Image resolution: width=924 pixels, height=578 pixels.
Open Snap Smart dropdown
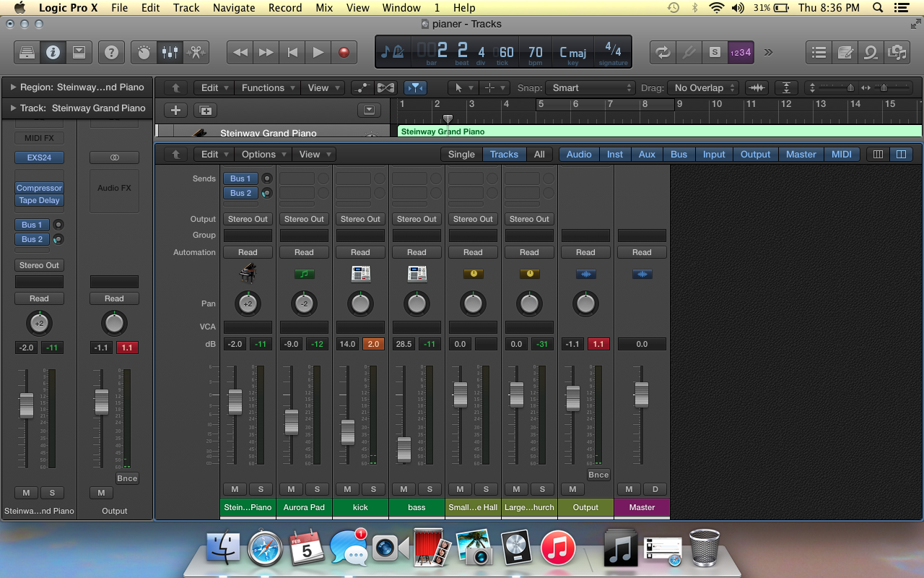pos(590,87)
